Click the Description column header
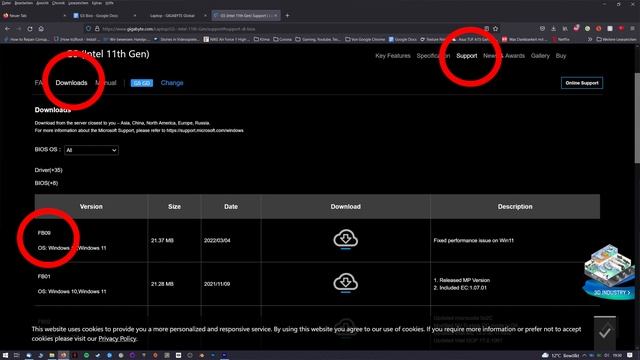 pos(515,207)
